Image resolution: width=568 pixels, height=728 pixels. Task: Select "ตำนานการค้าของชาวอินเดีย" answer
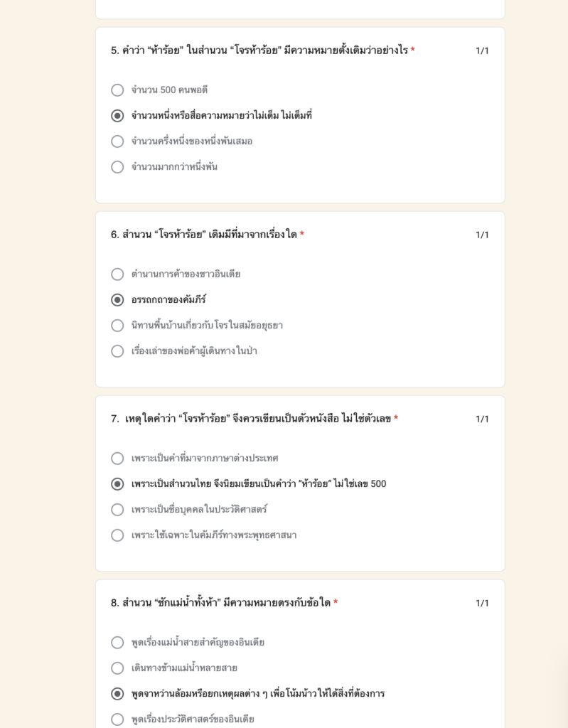(x=117, y=274)
